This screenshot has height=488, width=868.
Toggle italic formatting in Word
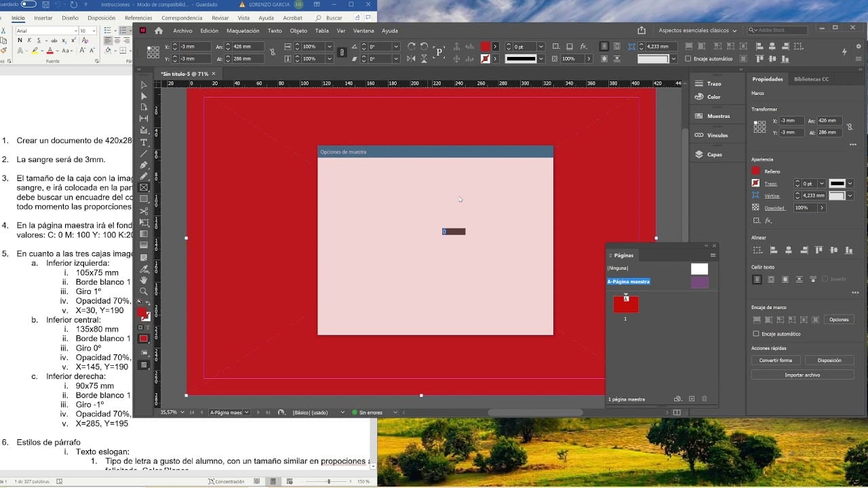pos(29,41)
